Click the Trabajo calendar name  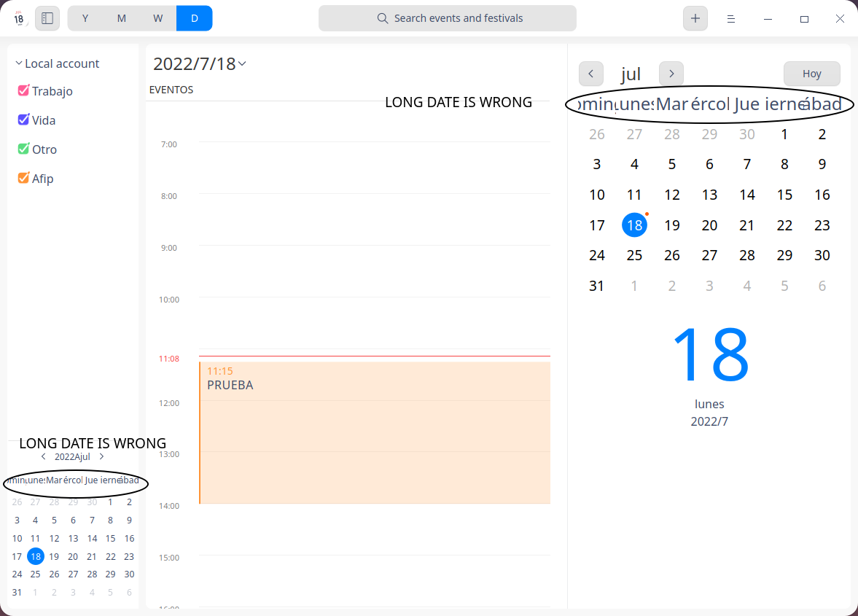point(52,91)
